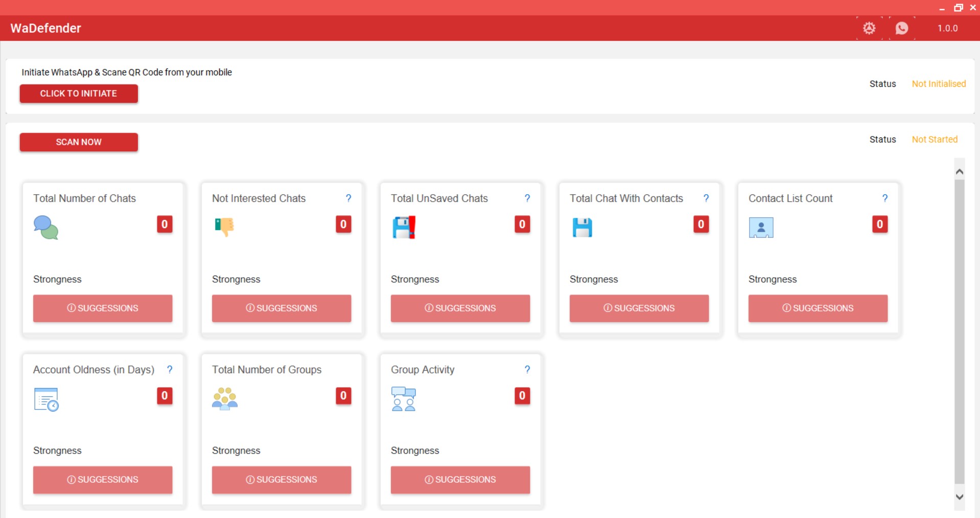Screen dimensions: 980x518
Task: Click the blue save icon for Chat With Contacts
Action: pyautogui.click(x=582, y=228)
